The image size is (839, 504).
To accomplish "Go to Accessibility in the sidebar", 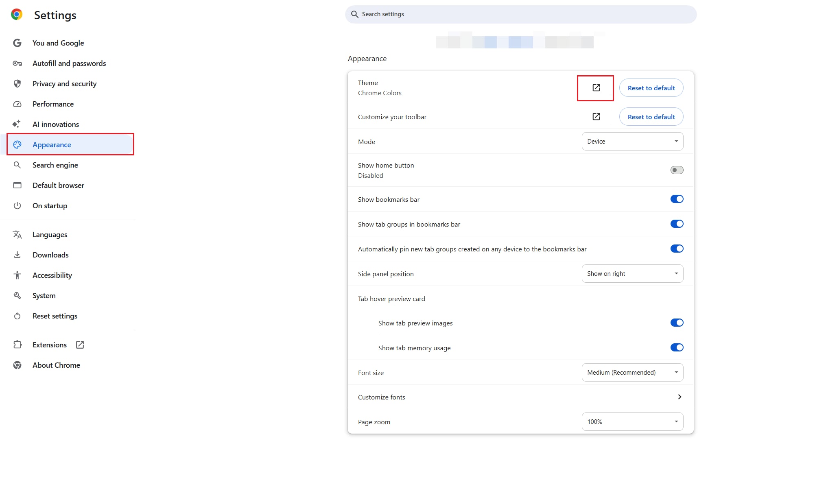I will (x=52, y=275).
